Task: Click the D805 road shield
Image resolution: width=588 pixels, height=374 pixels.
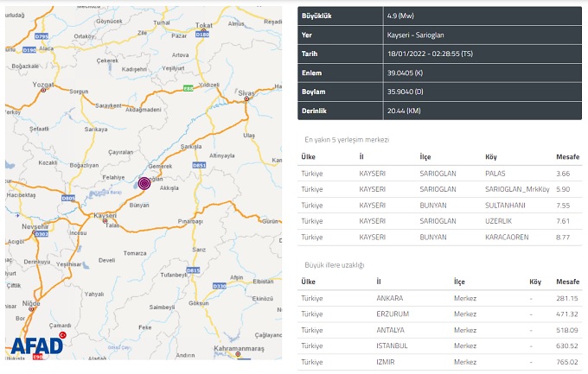Action: click(x=67, y=198)
